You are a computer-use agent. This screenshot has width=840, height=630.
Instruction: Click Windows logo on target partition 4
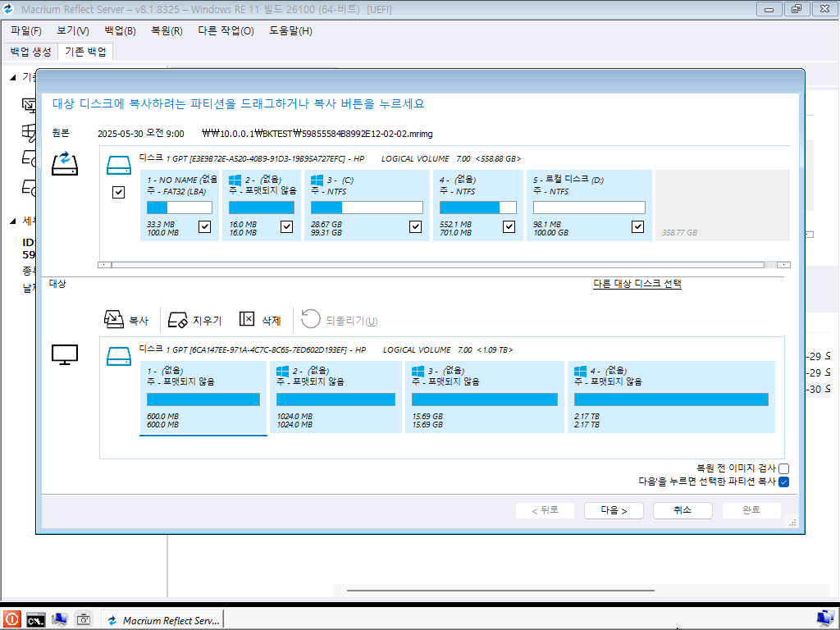coord(580,371)
